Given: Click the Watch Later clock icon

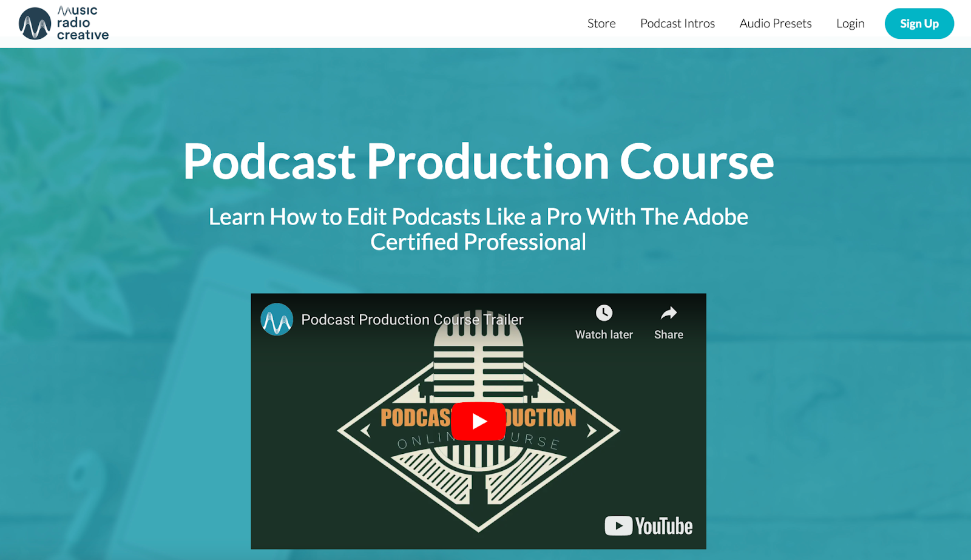Looking at the screenshot, I should pyautogui.click(x=603, y=314).
